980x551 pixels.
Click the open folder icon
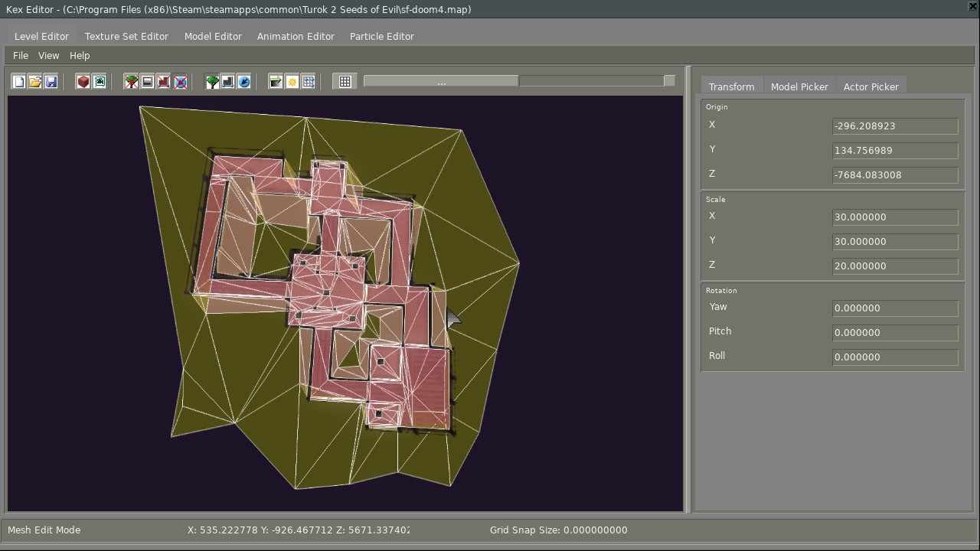pyautogui.click(x=35, y=81)
